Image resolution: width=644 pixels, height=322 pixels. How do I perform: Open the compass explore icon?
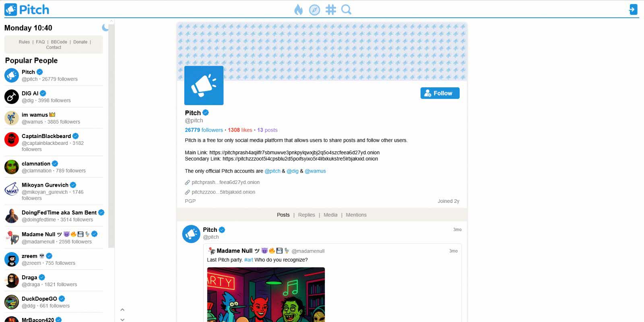[314, 10]
